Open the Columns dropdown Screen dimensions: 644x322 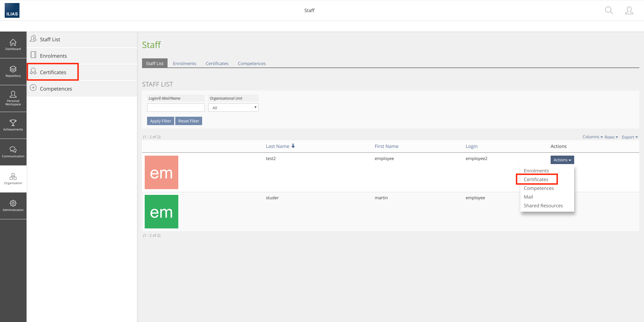[592, 137]
